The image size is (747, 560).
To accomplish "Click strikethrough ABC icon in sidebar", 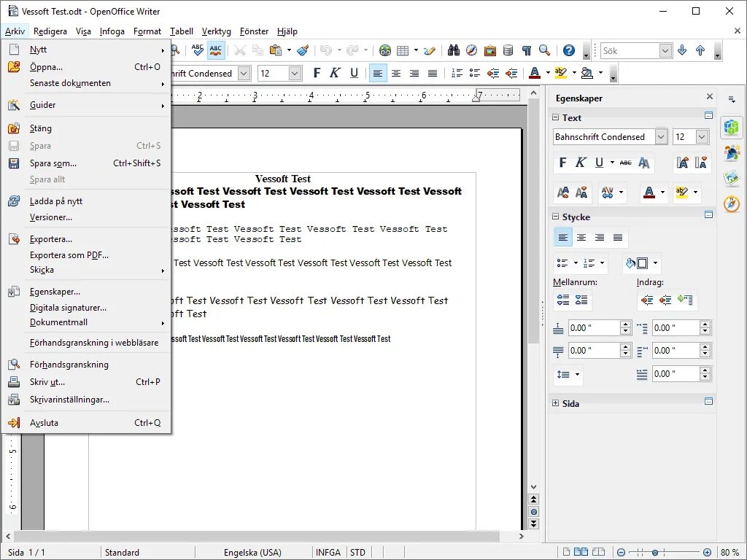I will [625, 163].
